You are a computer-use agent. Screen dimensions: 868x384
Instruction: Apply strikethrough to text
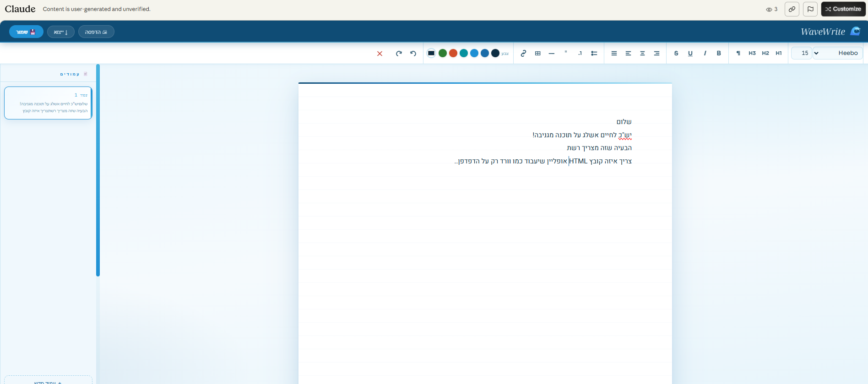676,53
